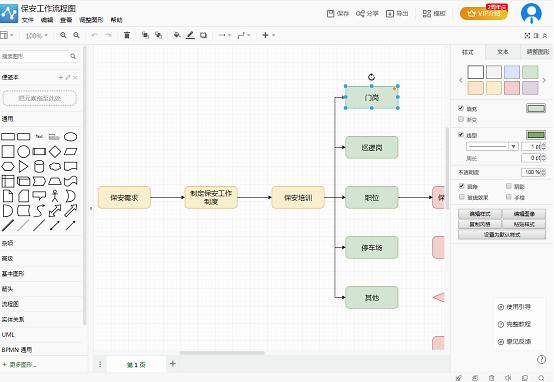Open the 帮助 help menu

116,20
